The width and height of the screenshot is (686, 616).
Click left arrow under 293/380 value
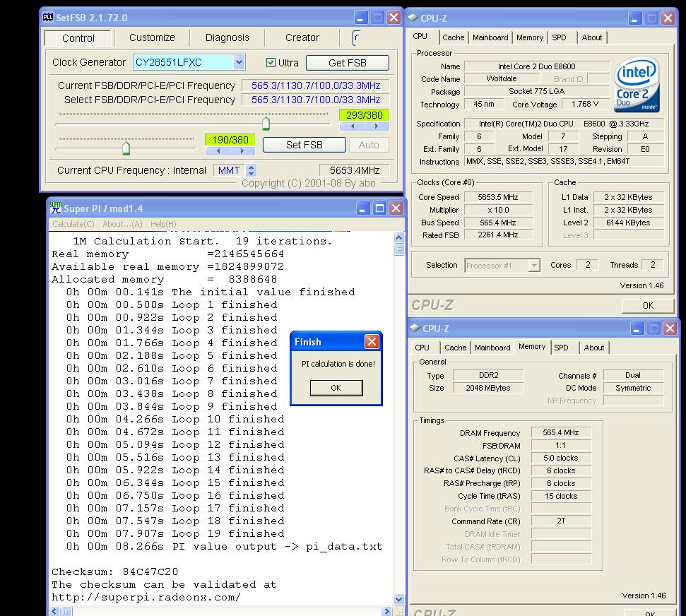coord(353,126)
